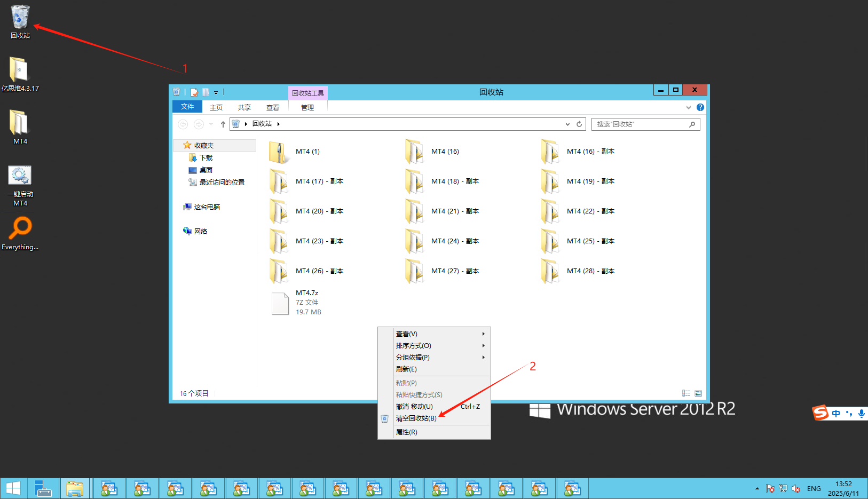Open the help question mark icon
Screen dimensions: 868x499
coord(700,107)
